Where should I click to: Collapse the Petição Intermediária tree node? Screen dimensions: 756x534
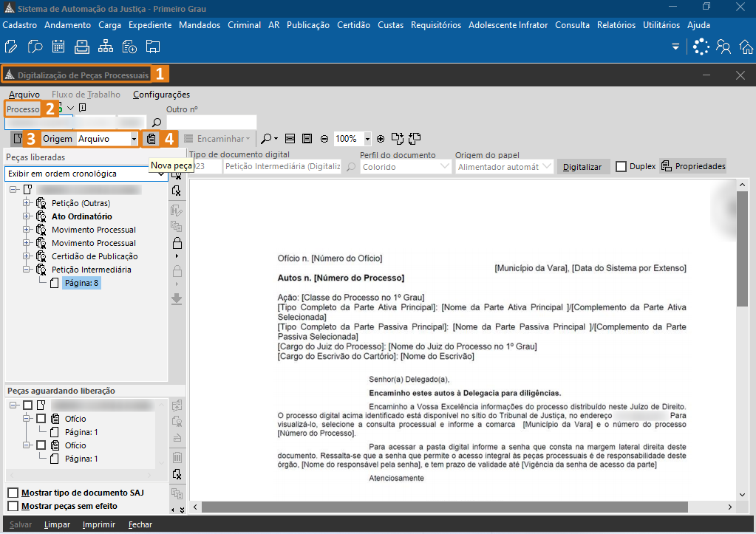click(x=27, y=270)
